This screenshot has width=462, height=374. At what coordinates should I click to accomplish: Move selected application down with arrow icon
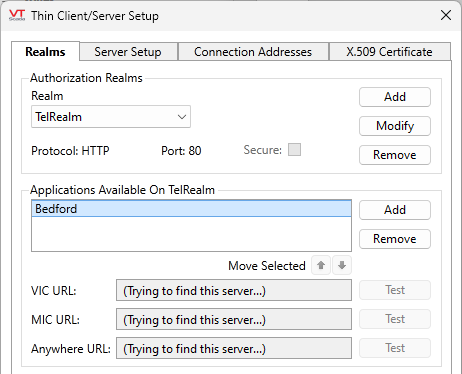tap(342, 265)
